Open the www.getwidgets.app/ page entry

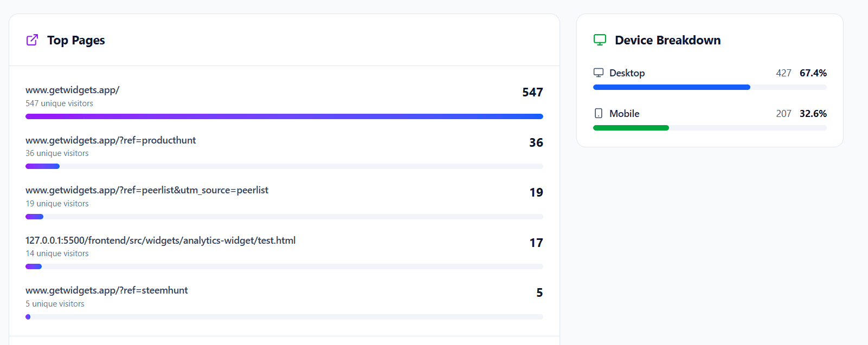72,90
